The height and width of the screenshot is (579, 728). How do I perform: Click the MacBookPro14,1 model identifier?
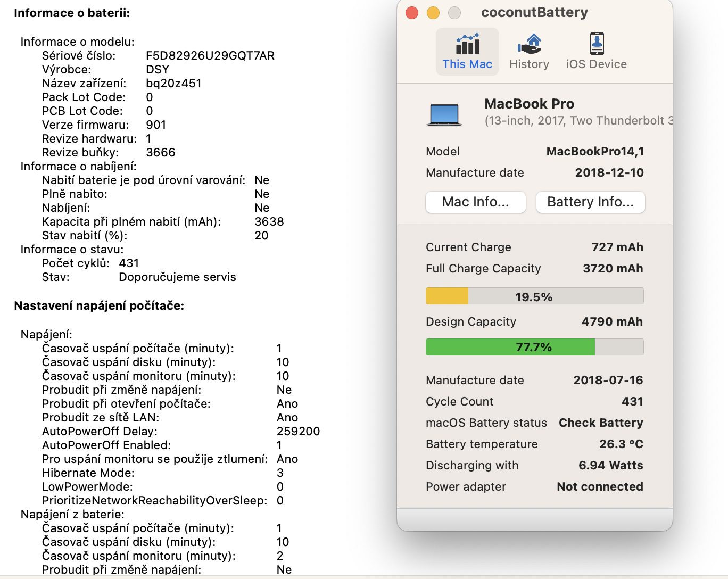point(595,151)
